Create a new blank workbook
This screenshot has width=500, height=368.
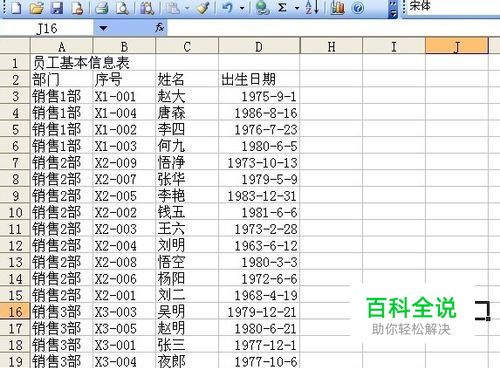coord(16,7)
